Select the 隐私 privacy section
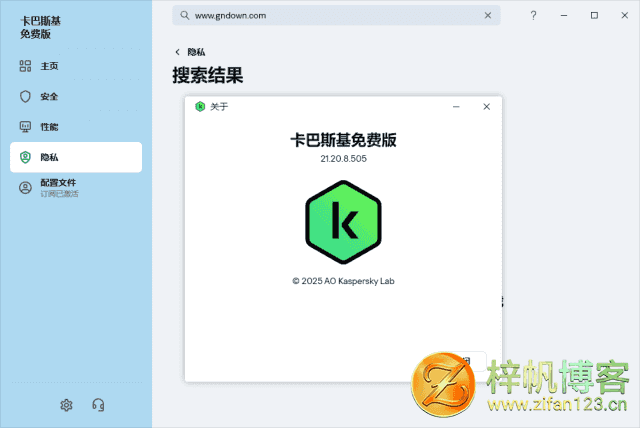Viewport: 640px width, 428px height. 76,157
